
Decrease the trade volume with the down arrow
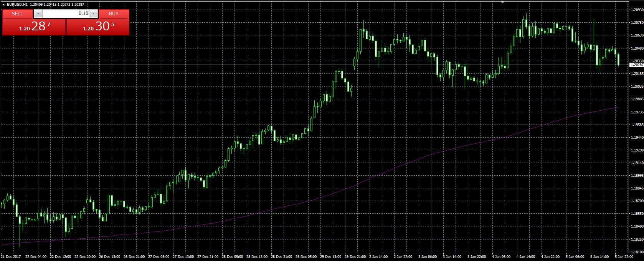pos(38,14)
